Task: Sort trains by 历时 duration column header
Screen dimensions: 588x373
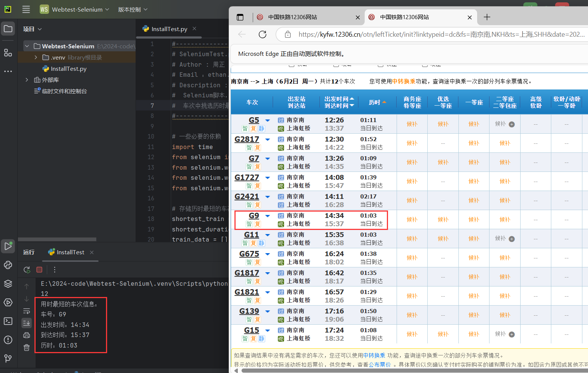Action: [378, 102]
